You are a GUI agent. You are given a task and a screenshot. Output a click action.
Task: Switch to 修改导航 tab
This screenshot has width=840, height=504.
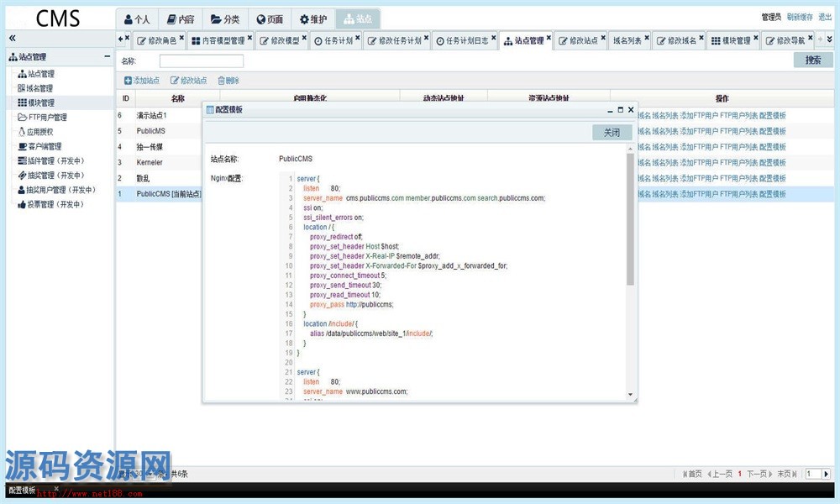point(786,40)
